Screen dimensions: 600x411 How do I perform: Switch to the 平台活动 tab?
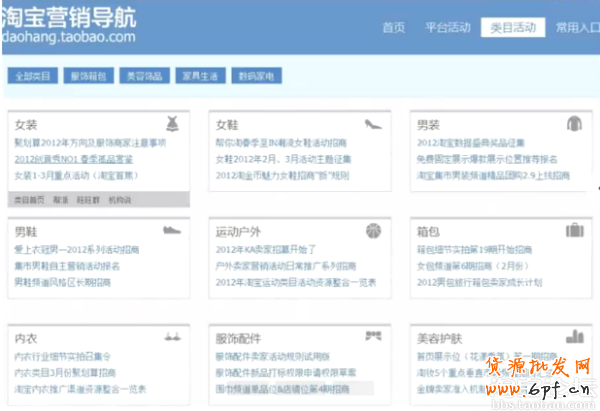446,27
